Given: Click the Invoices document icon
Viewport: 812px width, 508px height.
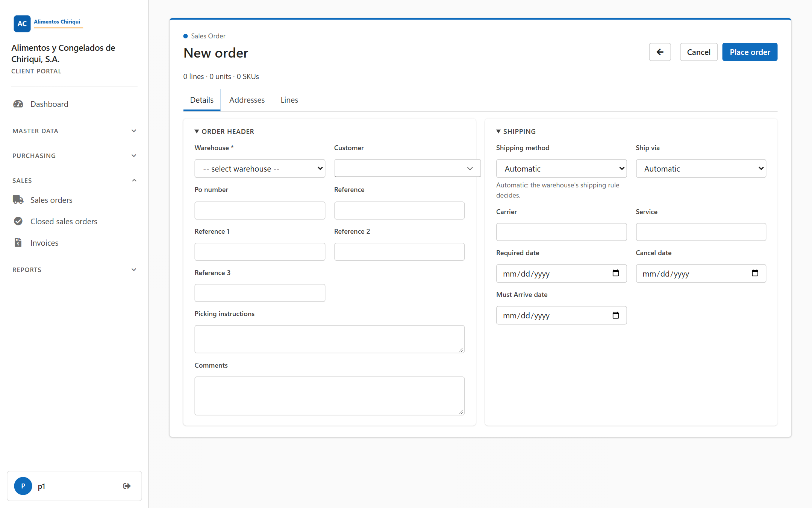Looking at the screenshot, I should (x=18, y=243).
